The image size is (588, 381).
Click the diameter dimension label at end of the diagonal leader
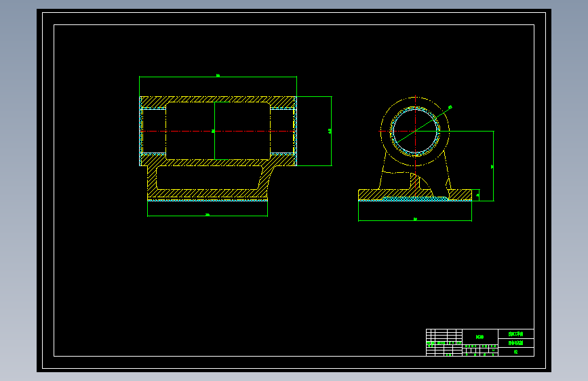pos(450,107)
